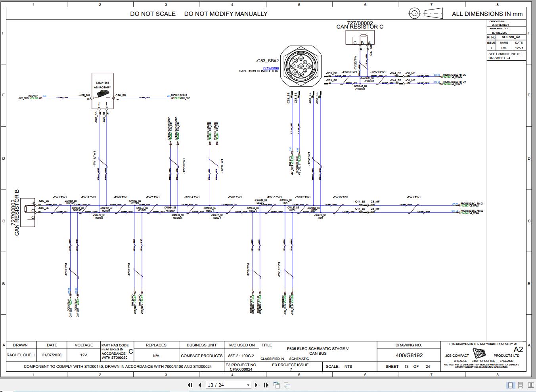
Task: Select the 'CAN BUS' title text
Action: 318,354
